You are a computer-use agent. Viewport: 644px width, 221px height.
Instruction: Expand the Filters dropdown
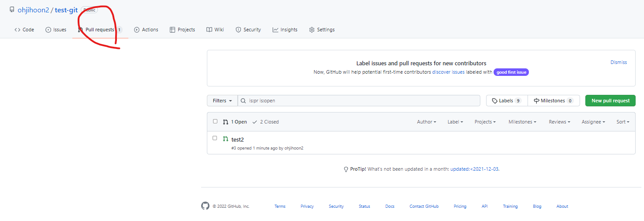(222, 101)
